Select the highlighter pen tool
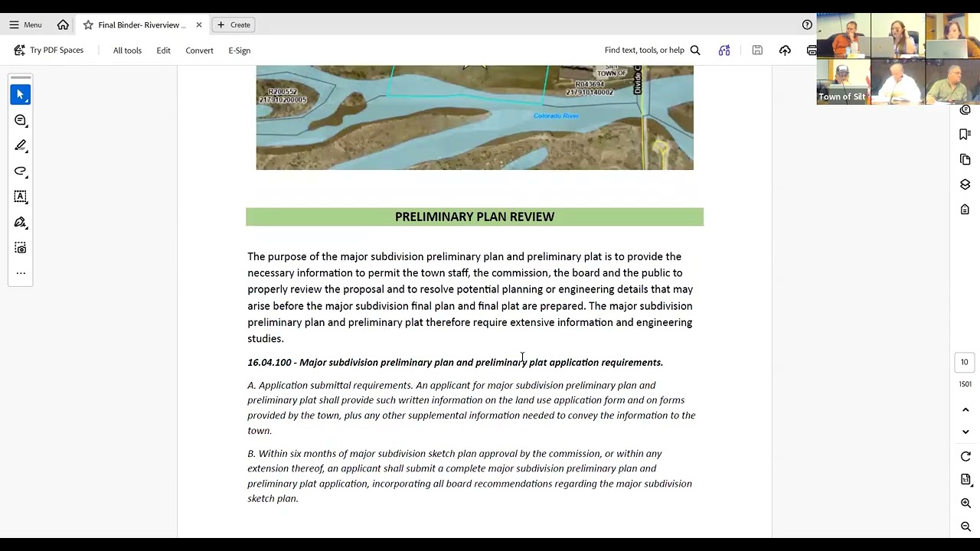The width and height of the screenshot is (980, 551). click(x=21, y=145)
